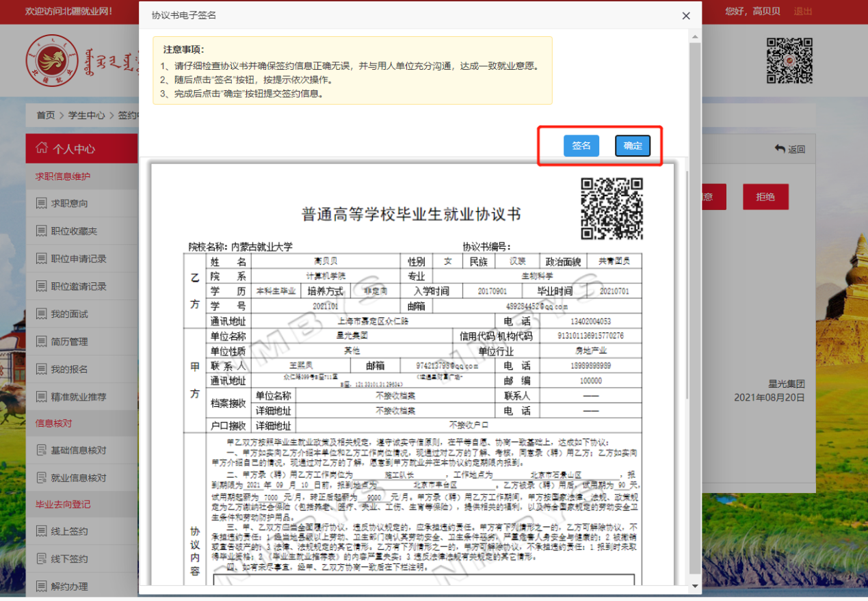Click the QR code on the agreement
Viewport: 868px width, 601px height.
coord(611,209)
